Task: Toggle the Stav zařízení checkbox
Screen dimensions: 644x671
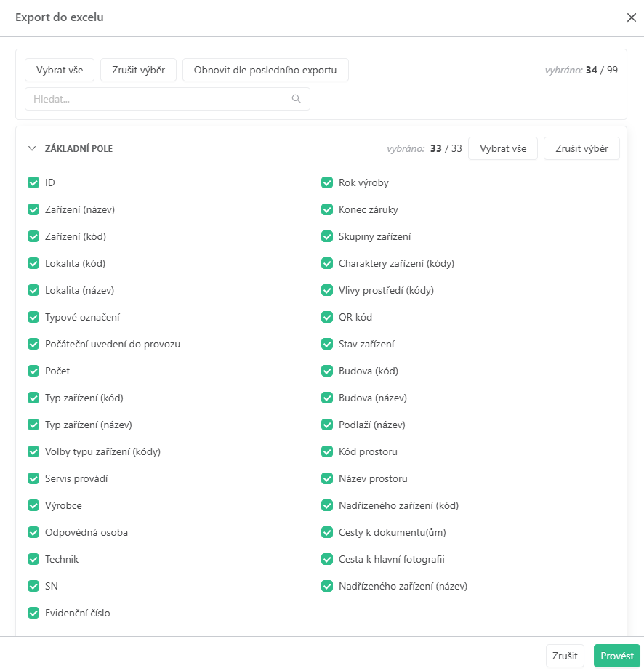Action: click(327, 344)
